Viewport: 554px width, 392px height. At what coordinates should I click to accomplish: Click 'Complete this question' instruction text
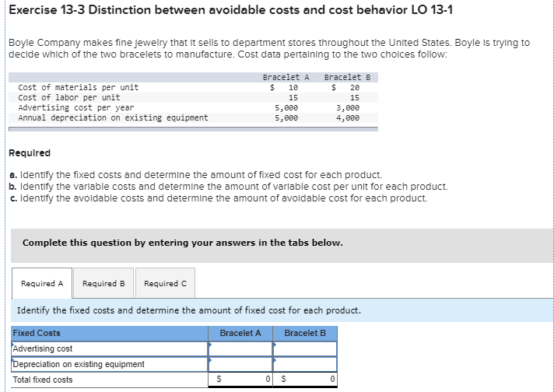click(x=183, y=243)
